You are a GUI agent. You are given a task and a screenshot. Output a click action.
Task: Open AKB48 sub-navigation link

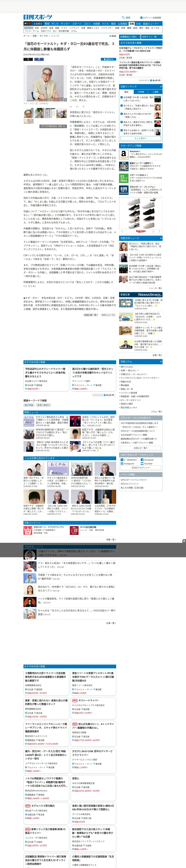tap(44, 28)
